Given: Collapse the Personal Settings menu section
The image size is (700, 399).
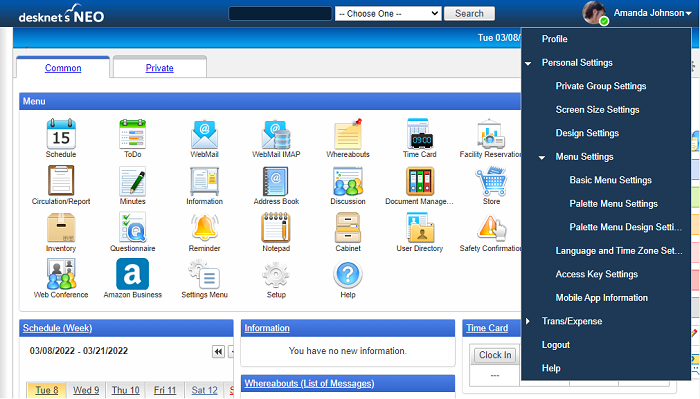Looking at the screenshot, I should click(528, 63).
